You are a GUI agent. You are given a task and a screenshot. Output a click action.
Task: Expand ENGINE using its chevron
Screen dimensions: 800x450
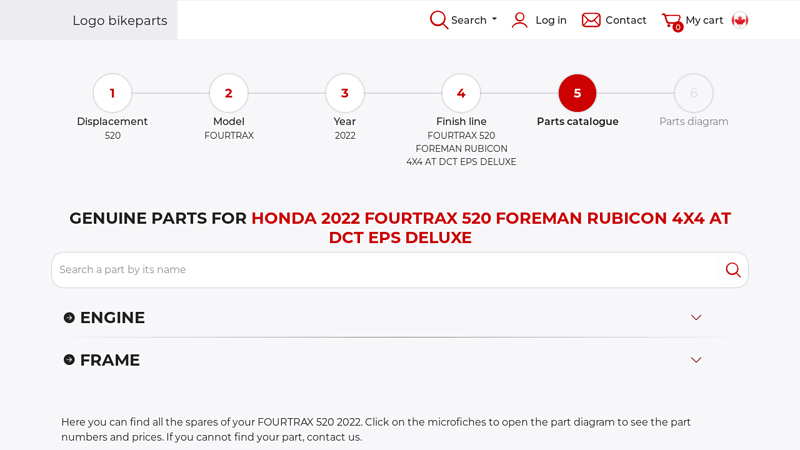[696, 317]
